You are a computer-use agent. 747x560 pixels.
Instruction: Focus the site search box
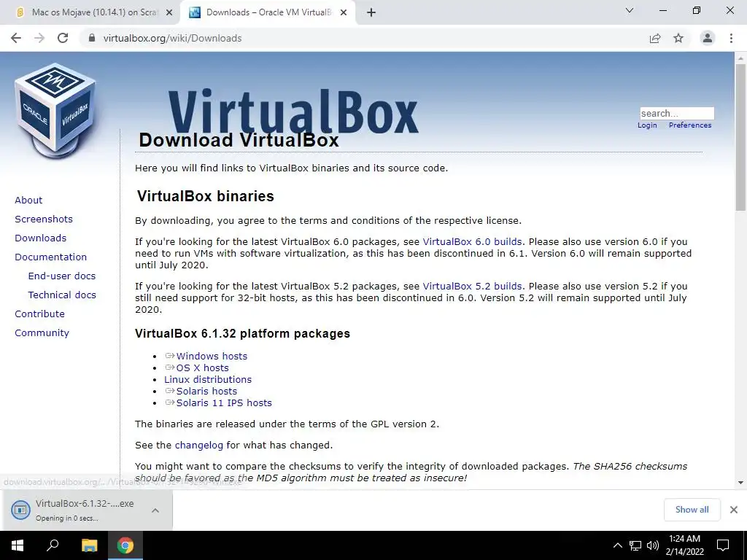click(677, 113)
